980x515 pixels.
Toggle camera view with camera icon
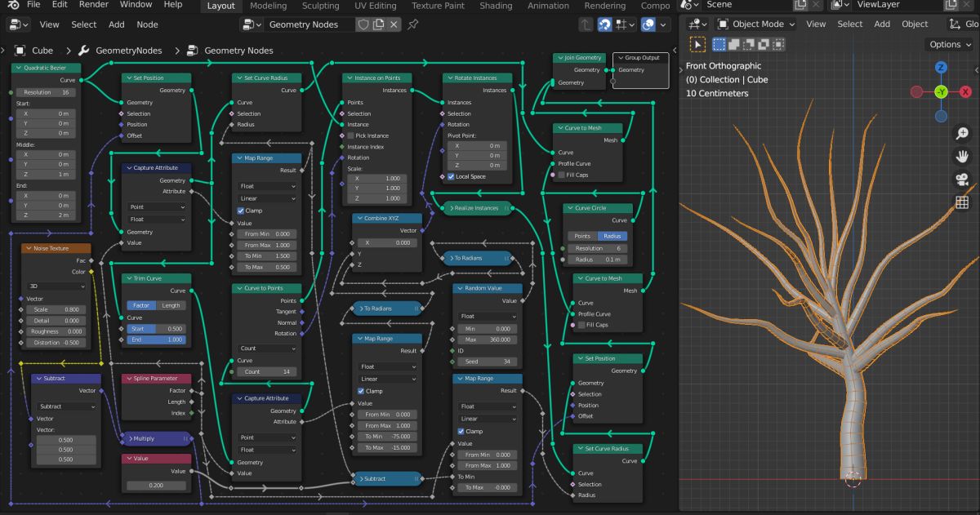pos(962,180)
